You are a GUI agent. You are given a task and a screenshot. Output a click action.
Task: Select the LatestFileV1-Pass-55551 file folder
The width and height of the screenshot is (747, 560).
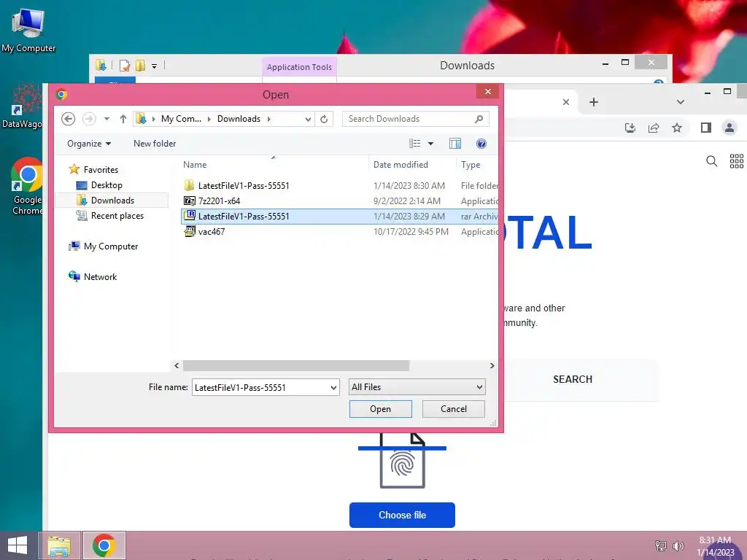coord(339,186)
